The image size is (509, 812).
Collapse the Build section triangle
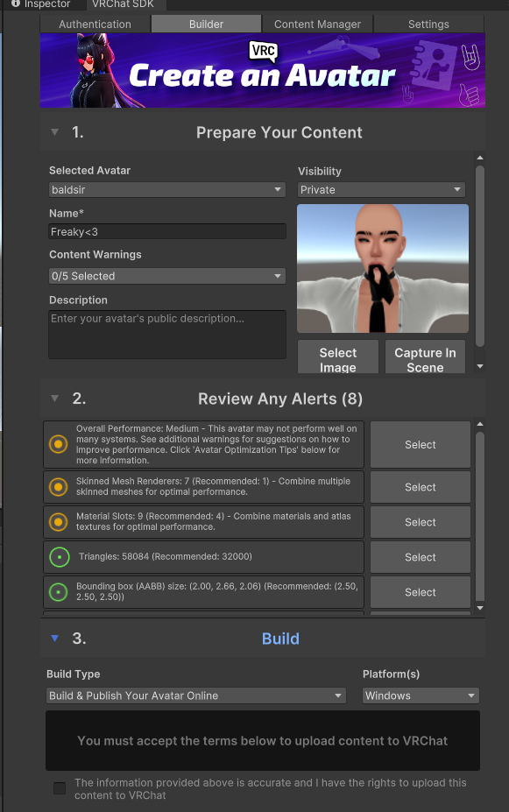tap(54, 638)
